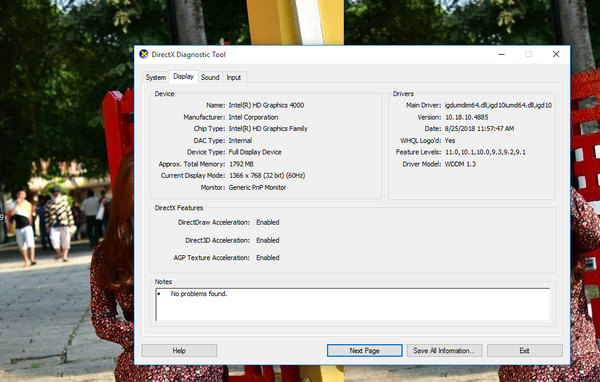Click inside the Notes text box
600x382 pixels.
pyautogui.click(x=352, y=305)
